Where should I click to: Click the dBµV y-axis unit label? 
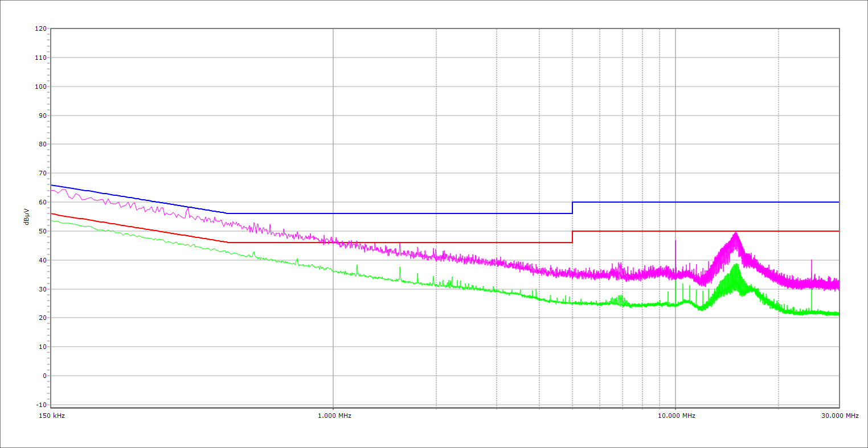tap(26, 216)
